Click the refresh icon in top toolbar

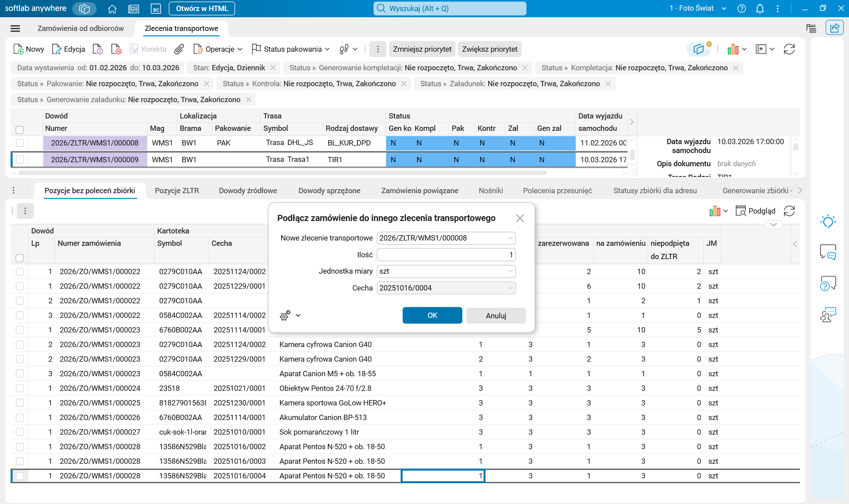pos(789,49)
